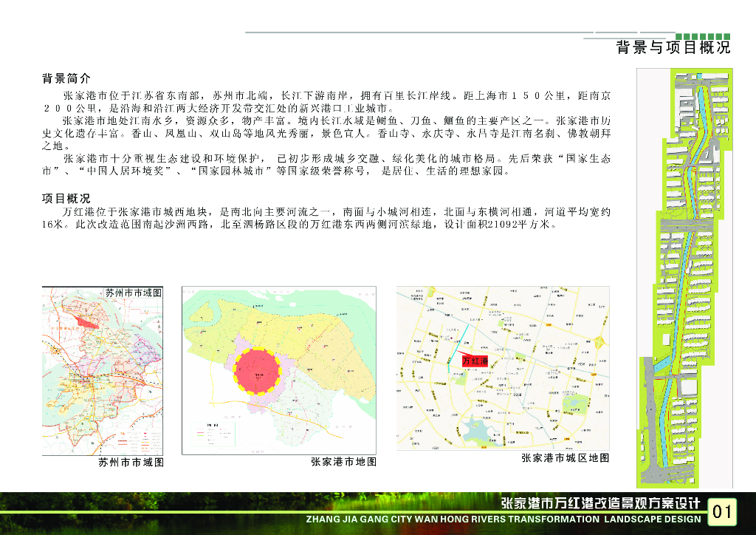The image size is (756, 535).
Task: Click the red circle on the Zhangjiagang map
Action: (x=256, y=372)
